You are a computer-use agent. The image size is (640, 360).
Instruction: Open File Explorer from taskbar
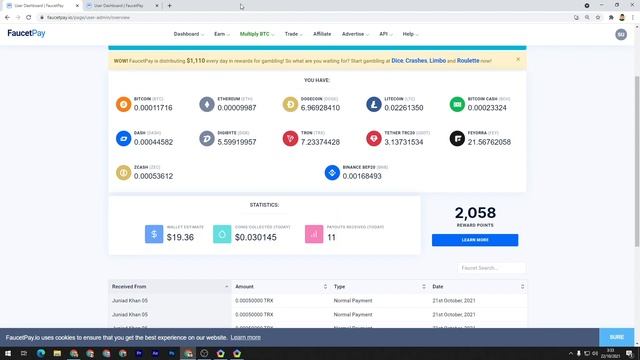57,353
